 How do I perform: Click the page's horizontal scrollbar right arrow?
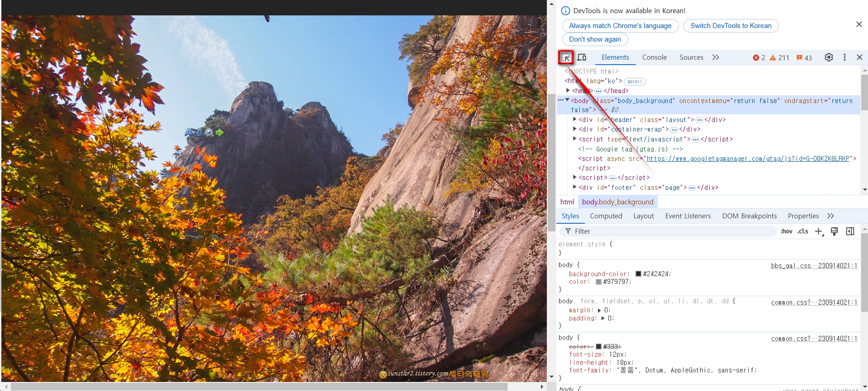542,387
